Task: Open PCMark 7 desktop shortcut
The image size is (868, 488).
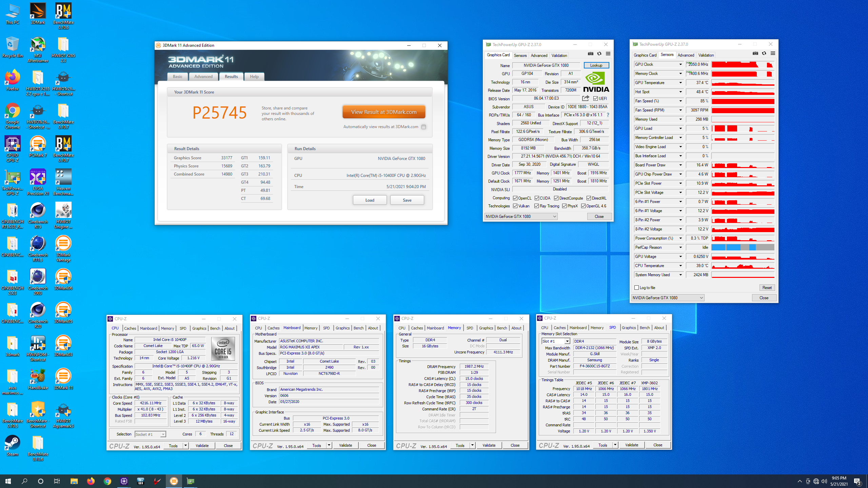Action: click(38, 147)
